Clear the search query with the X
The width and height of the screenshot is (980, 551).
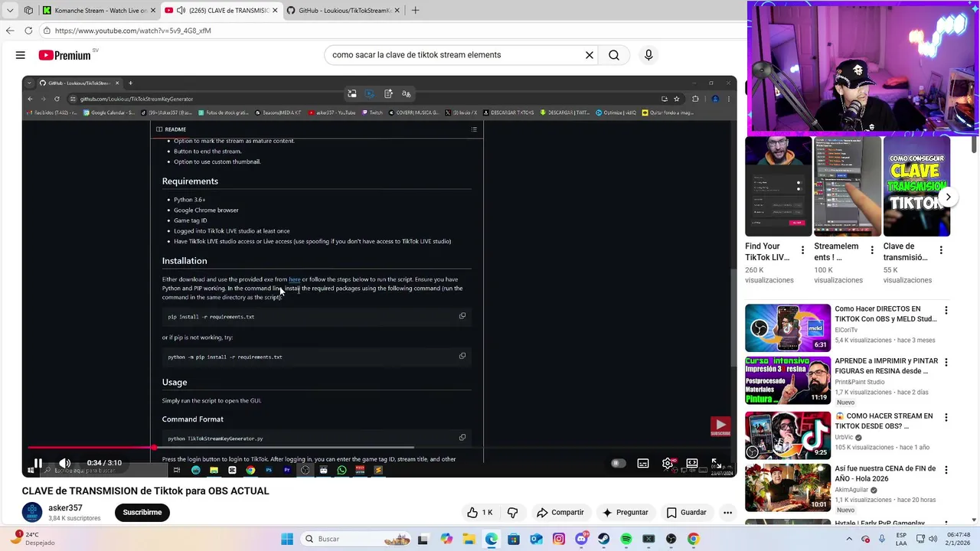click(x=590, y=55)
